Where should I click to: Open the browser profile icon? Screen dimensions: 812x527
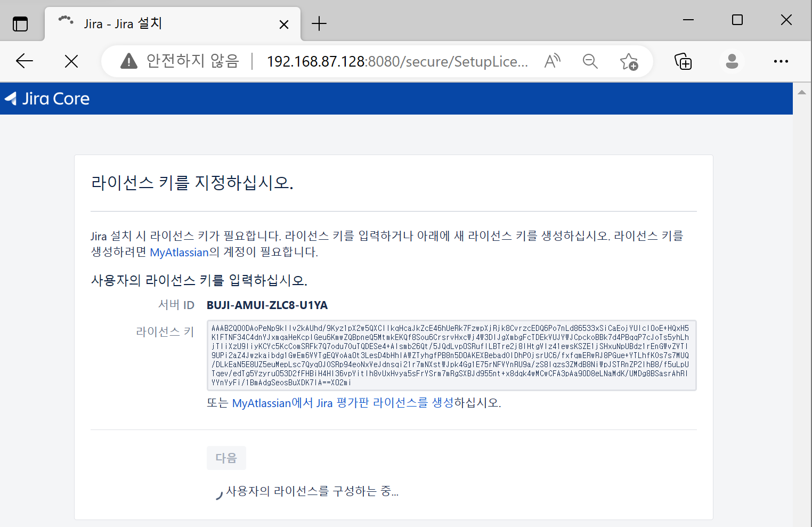pos(732,61)
